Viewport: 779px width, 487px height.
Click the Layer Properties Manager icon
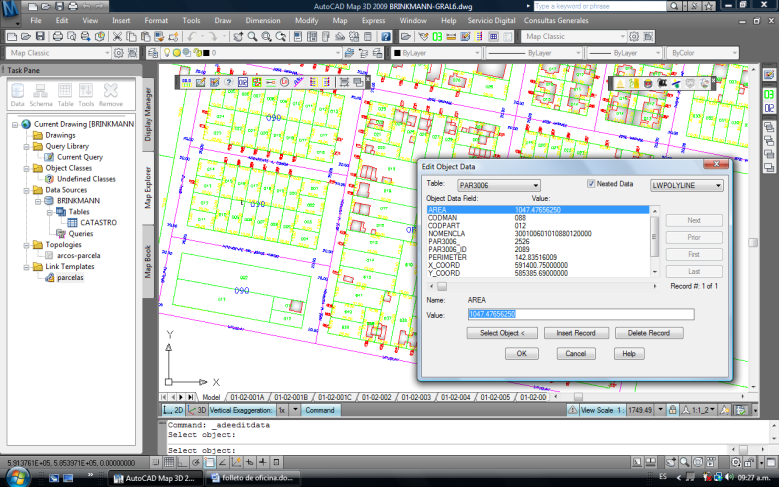[x=153, y=53]
